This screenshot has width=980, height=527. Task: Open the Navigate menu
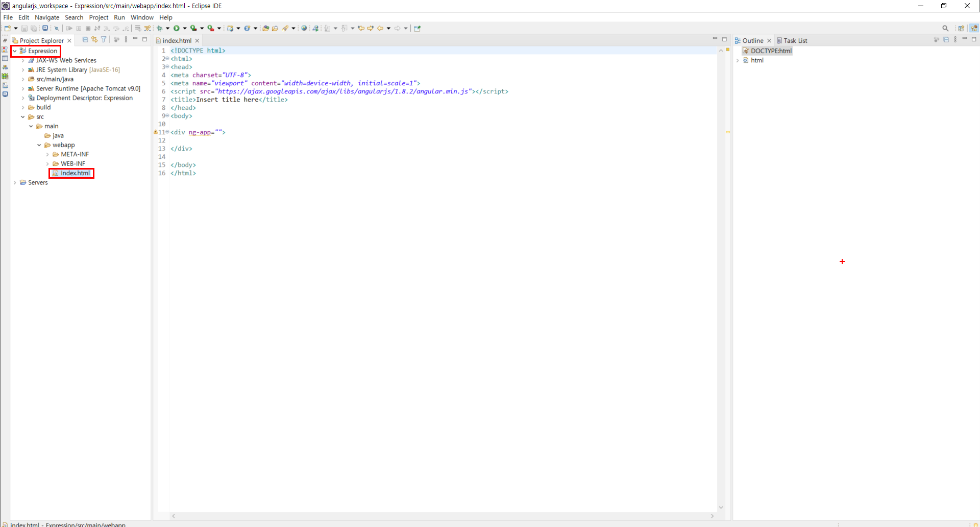pyautogui.click(x=47, y=17)
